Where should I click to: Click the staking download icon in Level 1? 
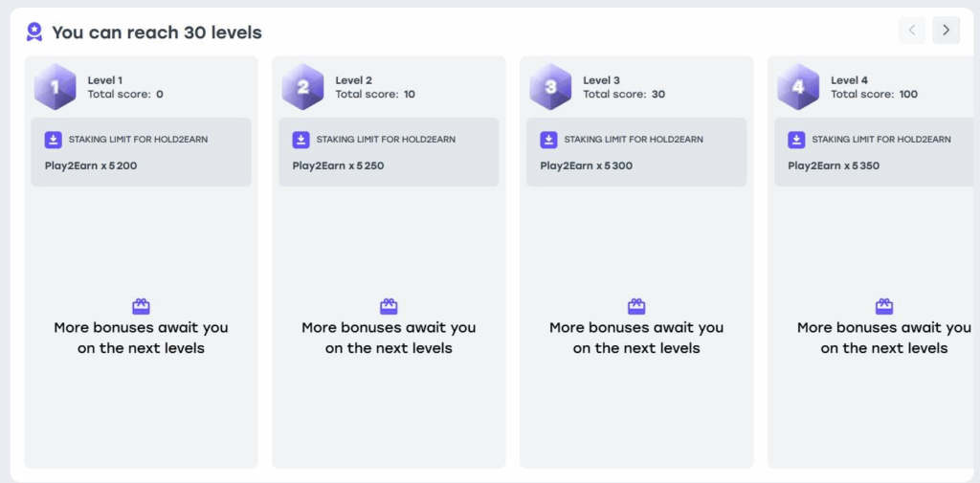[54, 140]
